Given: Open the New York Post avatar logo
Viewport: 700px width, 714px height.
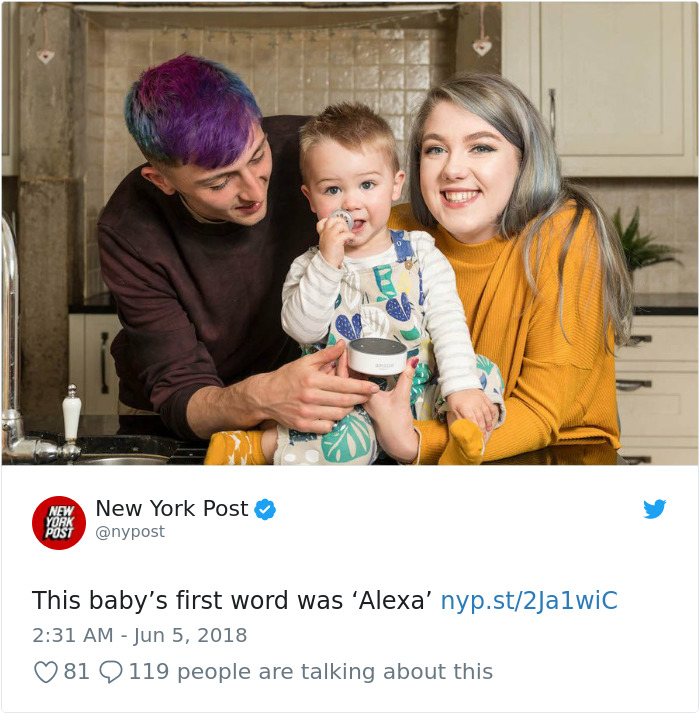Looking at the screenshot, I should point(59,523).
